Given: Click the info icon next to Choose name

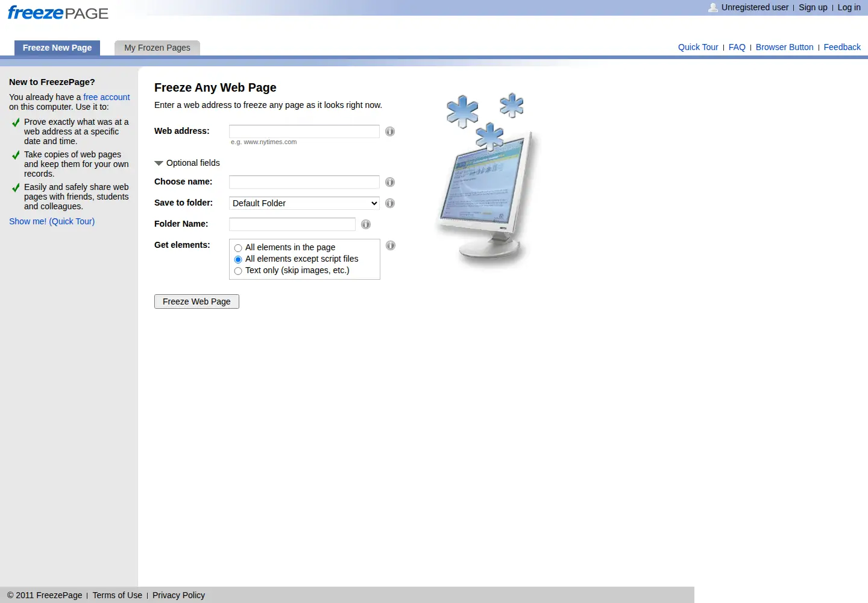Looking at the screenshot, I should [390, 182].
